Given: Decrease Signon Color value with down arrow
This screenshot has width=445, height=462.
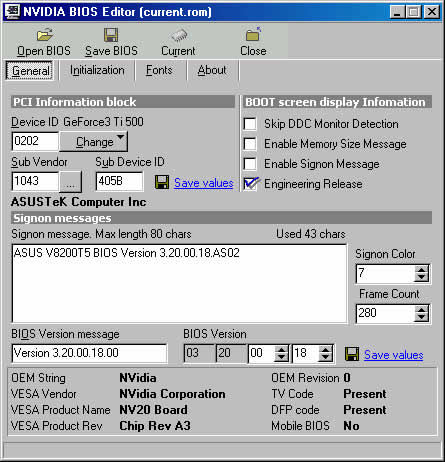Looking at the screenshot, I should pos(421,278).
